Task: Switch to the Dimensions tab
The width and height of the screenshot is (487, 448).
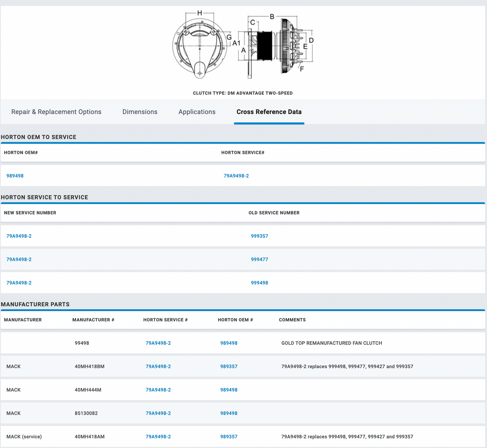Action: click(140, 112)
